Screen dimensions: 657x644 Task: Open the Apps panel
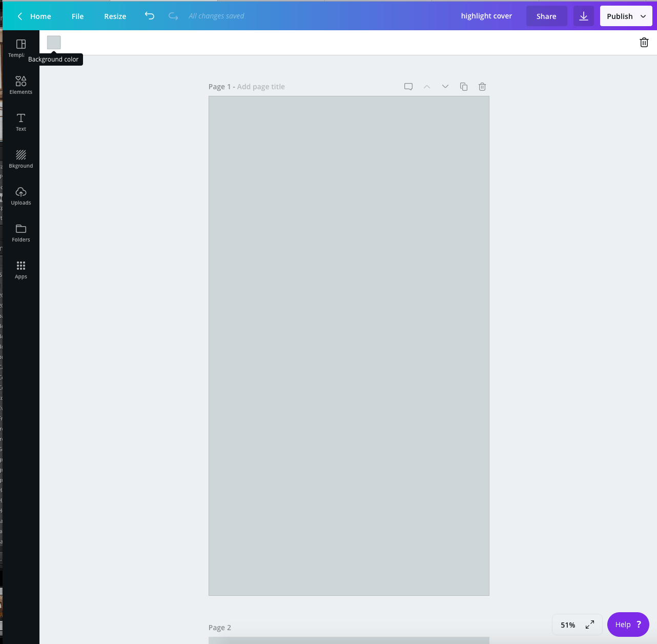point(20,270)
